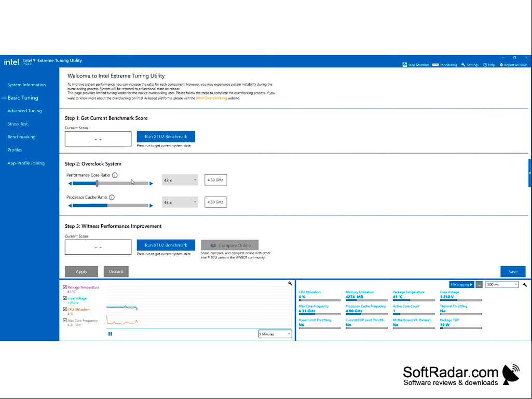Click Performance Core 4.30 GHz field

(x=216, y=180)
